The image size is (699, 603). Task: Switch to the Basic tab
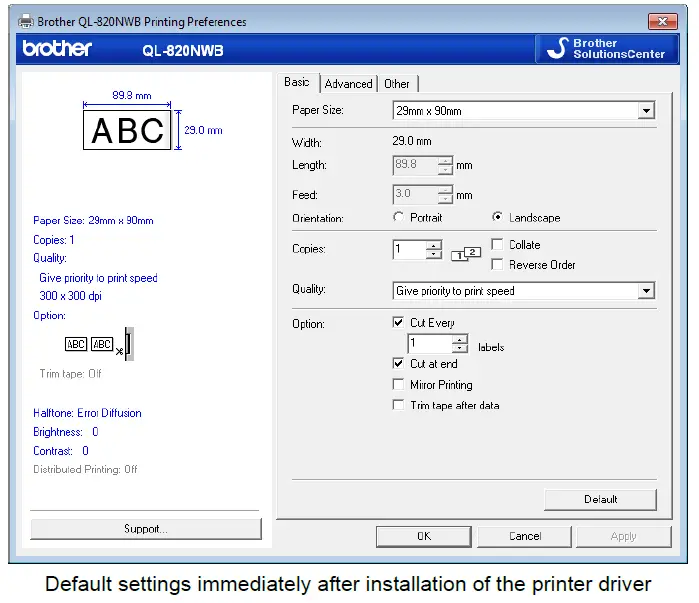[x=297, y=82]
